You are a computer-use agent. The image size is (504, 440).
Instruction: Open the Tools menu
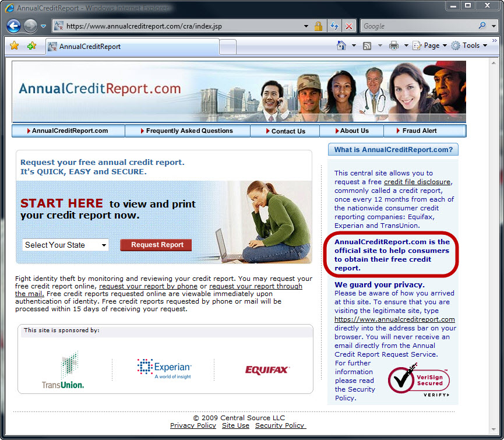[x=469, y=45]
